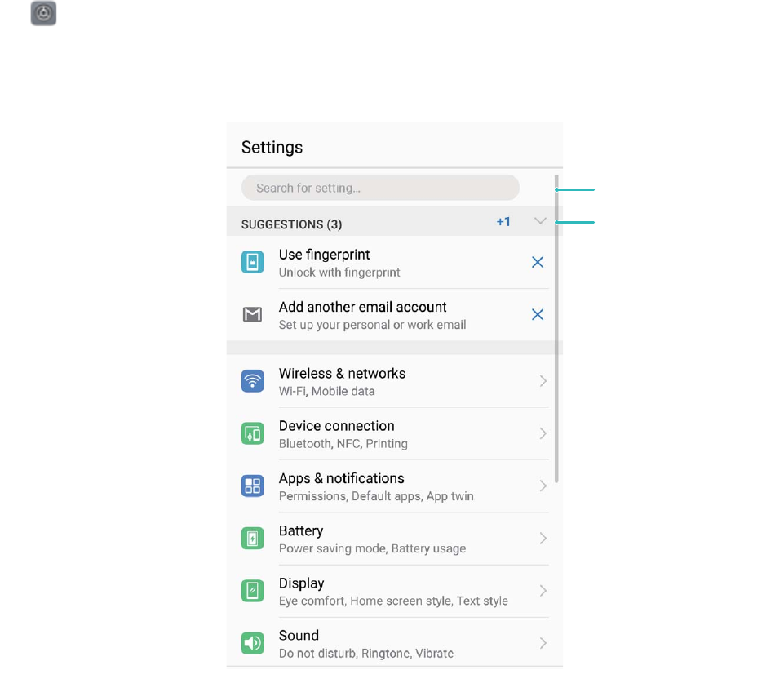Focus the Search for setting field
The image size is (784, 692).
pos(380,188)
